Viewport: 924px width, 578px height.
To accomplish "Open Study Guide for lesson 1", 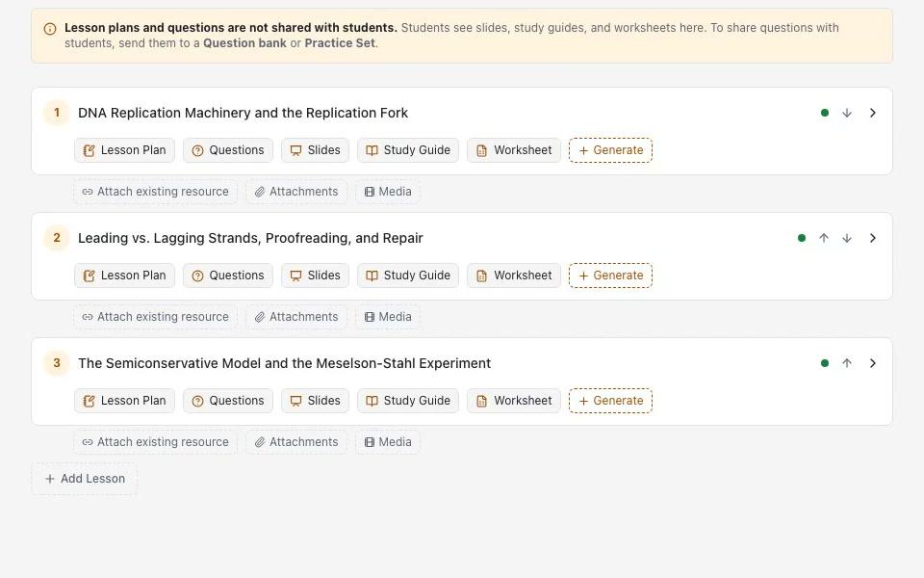I will (x=408, y=150).
